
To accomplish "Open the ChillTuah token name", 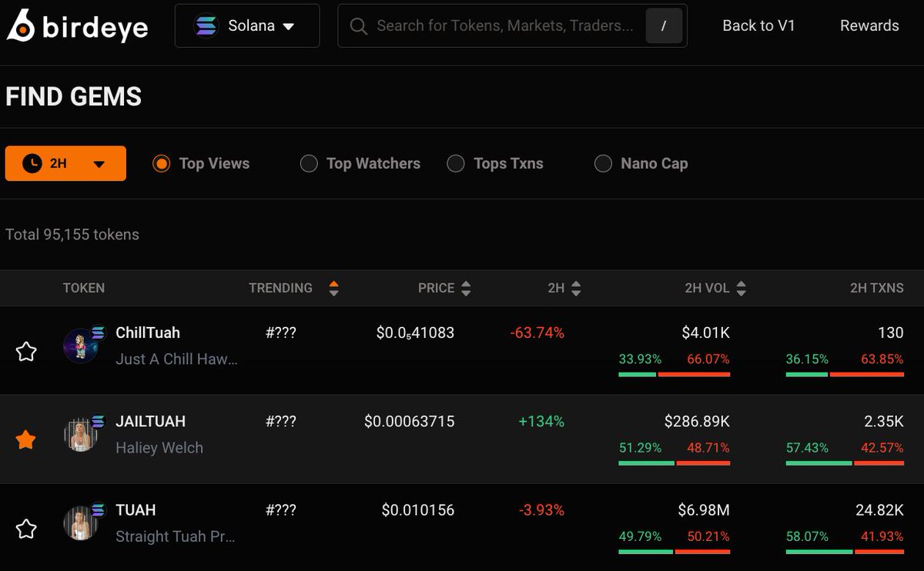I will [x=148, y=332].
